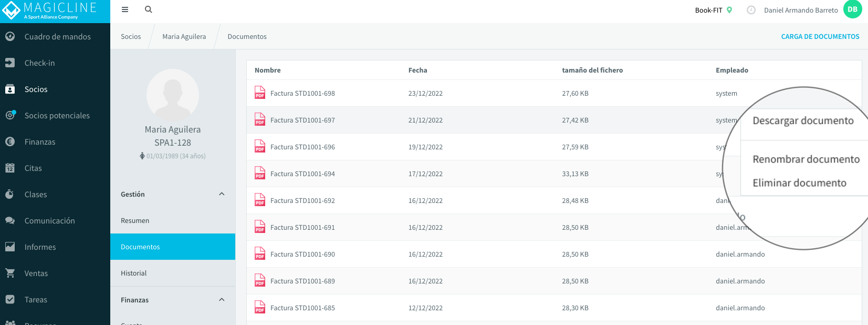
Task: Click member number SPA1-128
Action: point(173,143)
